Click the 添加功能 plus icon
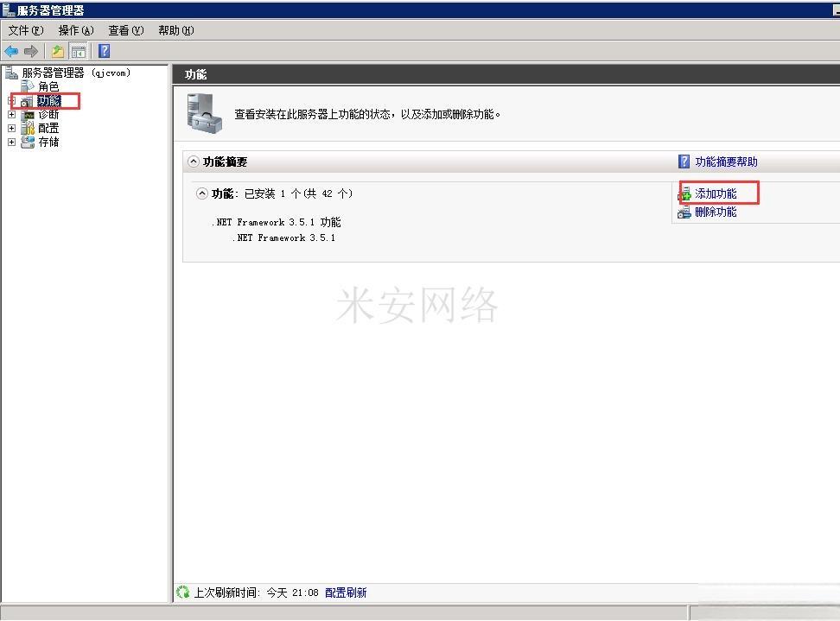This screenshot has width=840, height=621. [685, 193]
